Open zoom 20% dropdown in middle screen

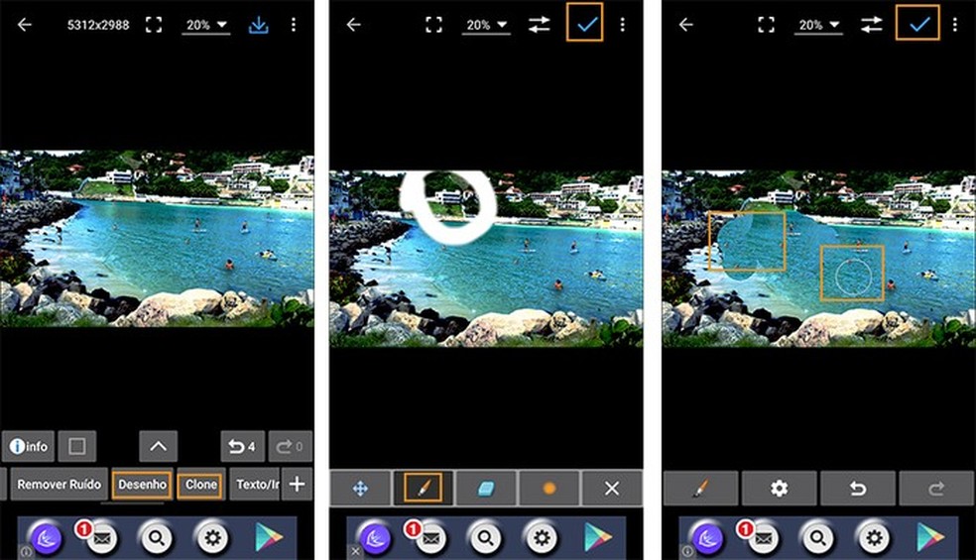[486, 26]
